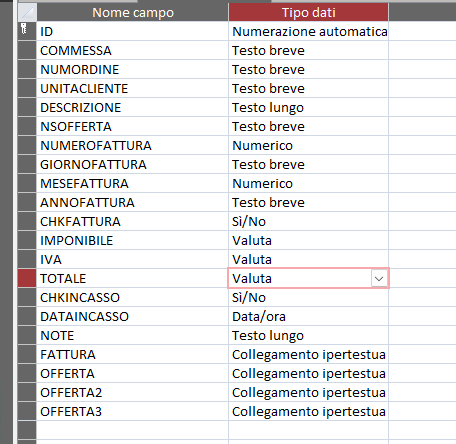Click the Tipo dati column header

pos(309,12)
